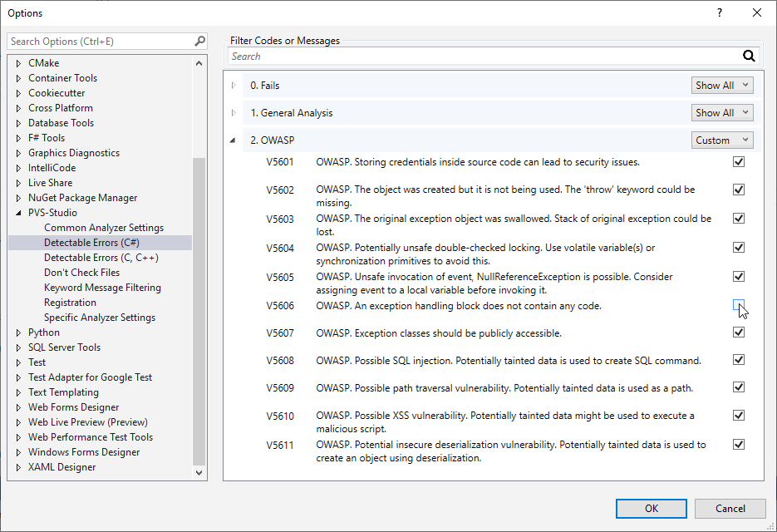The image size is (777, 532).
Task: Select Graphics Diagnostics in options tree
Action: pyautogui.click(x=74, y=153)
